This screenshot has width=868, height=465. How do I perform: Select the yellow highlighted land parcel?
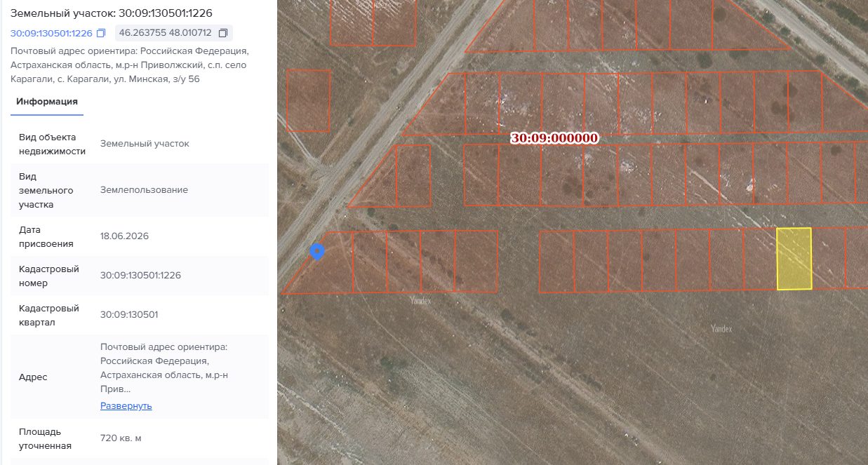coord(794,258)
